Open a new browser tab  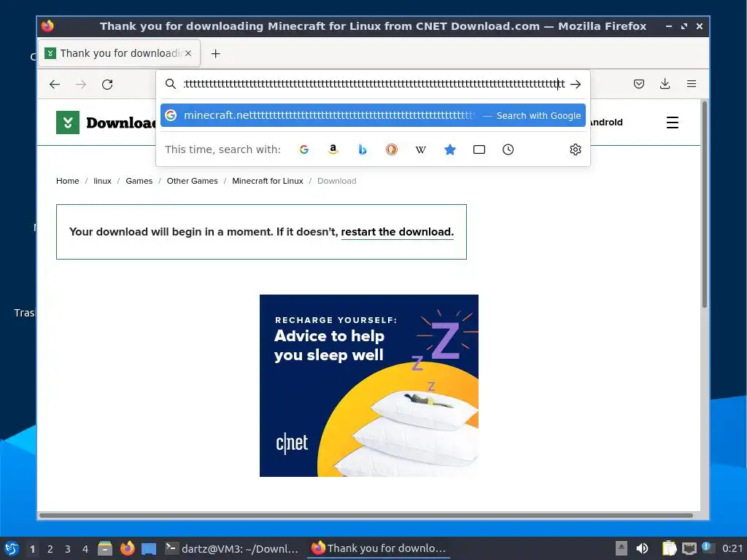216,54
